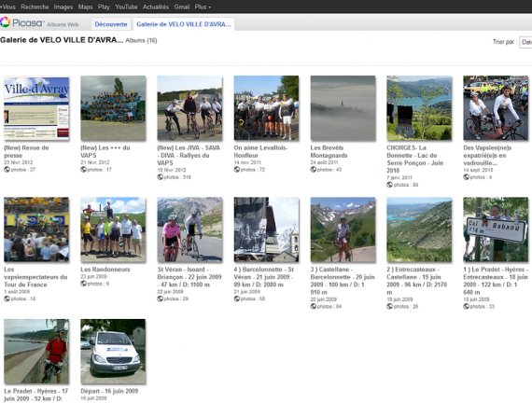Click mountain cyclist thumbnail of 3) Castellane

343,229
